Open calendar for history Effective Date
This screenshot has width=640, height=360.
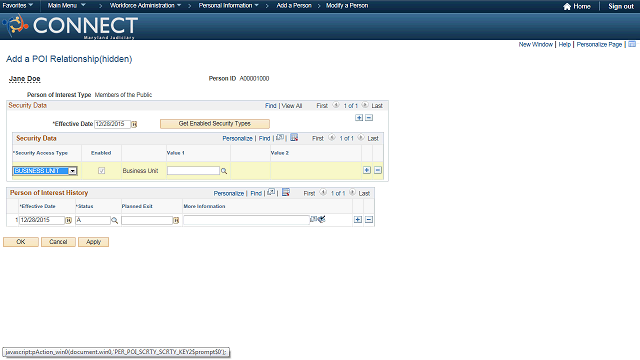pos(69,220)
